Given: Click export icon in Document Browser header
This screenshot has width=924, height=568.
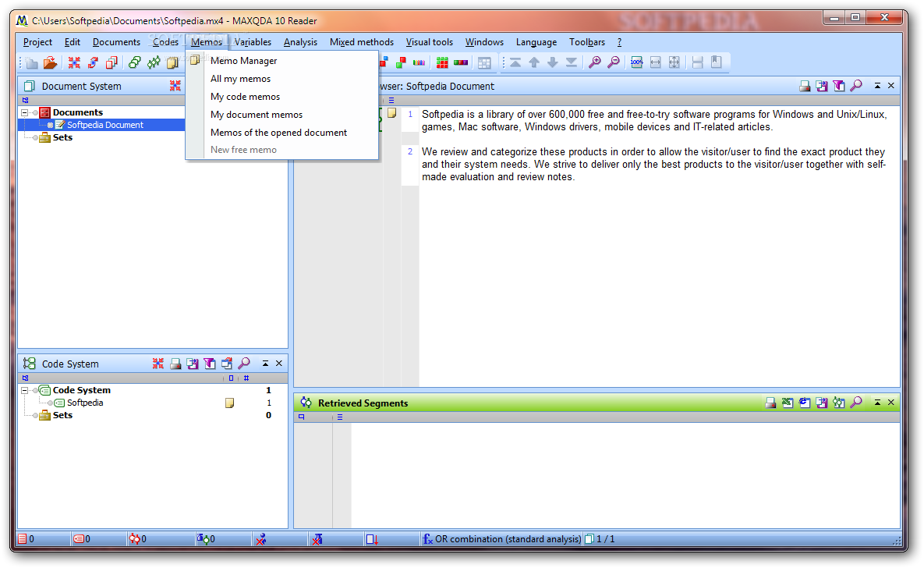Looking at the screenshot, I should pos(822,86).
